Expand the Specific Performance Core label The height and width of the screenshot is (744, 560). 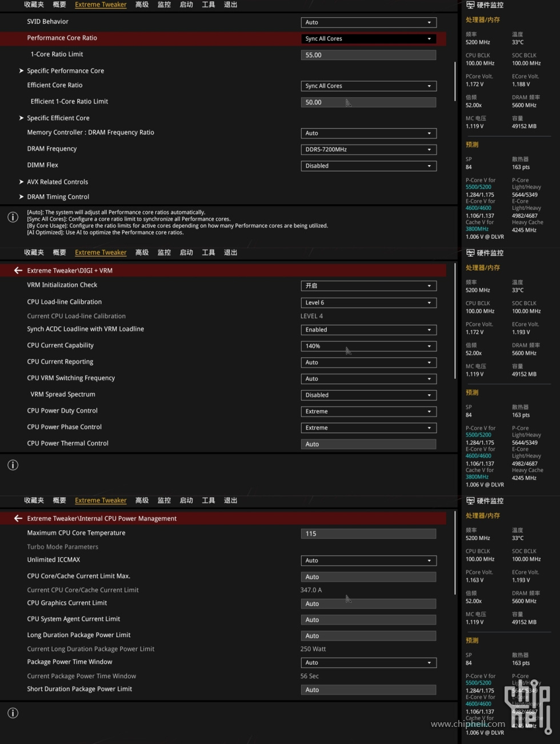click(66, 71)
